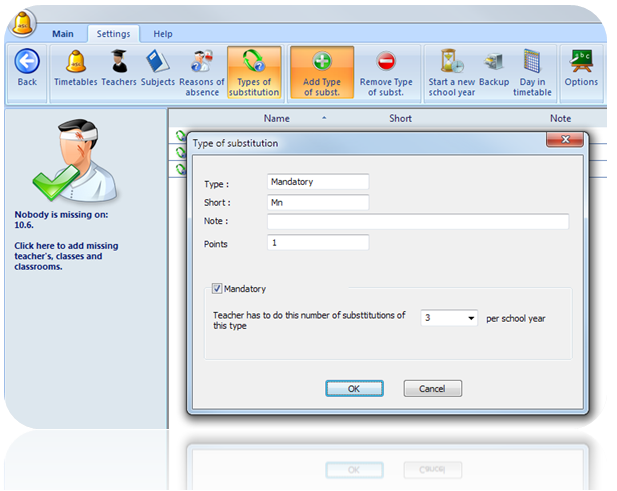Switch to the Main tab

point(62,34)
